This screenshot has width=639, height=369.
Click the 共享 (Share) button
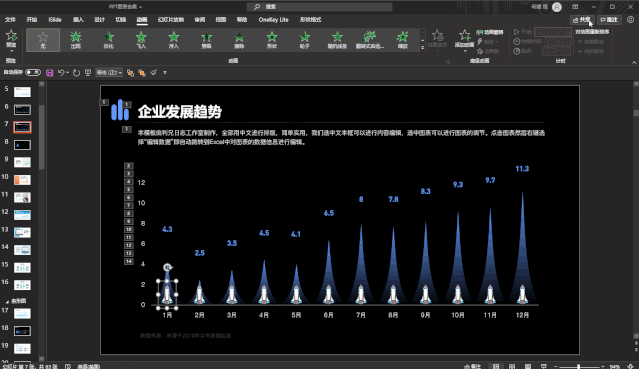tap(582, 20)
